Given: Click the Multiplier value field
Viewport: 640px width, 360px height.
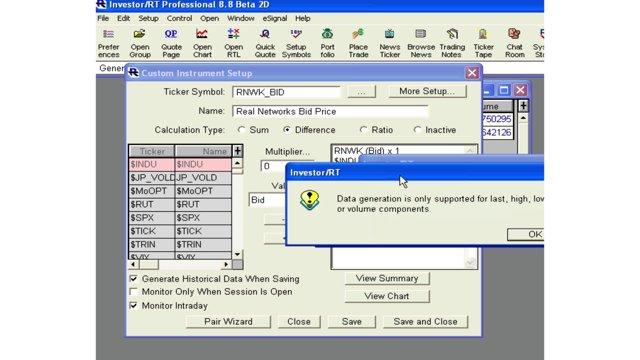Looking at the screenshot, I should 273,166.
